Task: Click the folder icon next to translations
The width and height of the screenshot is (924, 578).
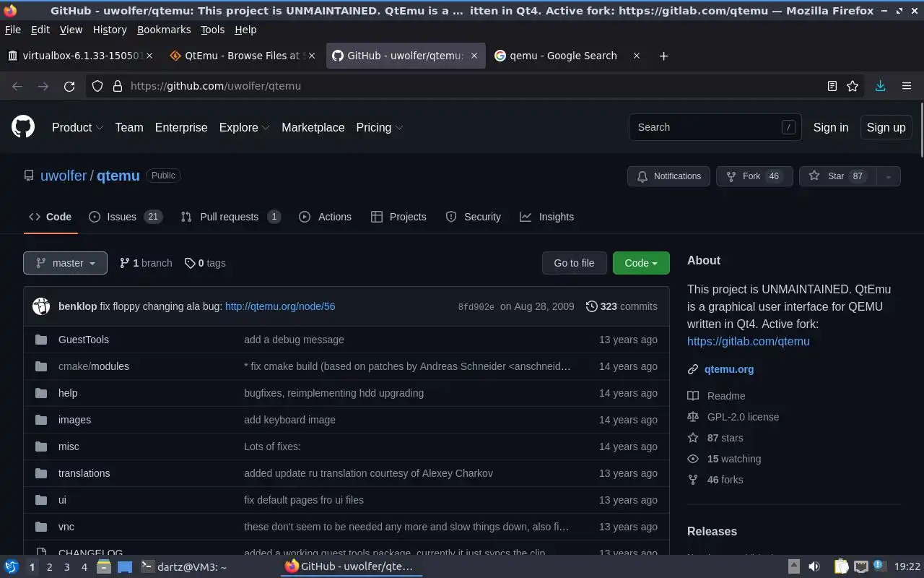Action: [x=41, y=473]
